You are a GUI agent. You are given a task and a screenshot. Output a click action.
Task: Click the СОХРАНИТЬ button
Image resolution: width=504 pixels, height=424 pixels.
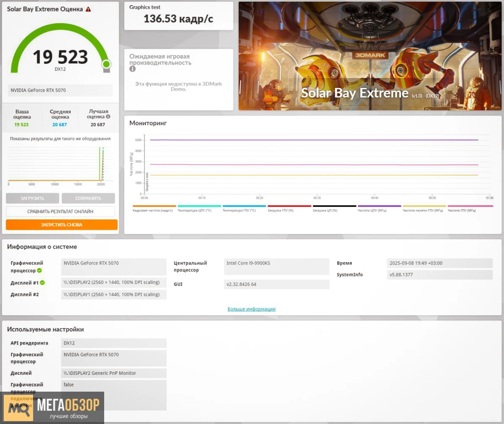(88, 198)
